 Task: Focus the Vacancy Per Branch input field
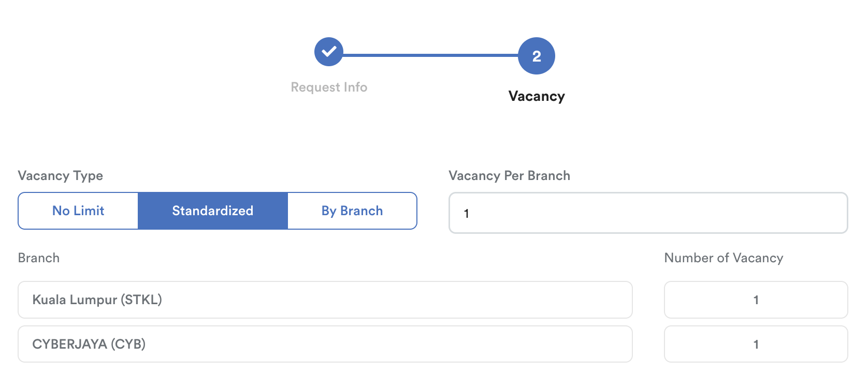click(x=648, y=213)
